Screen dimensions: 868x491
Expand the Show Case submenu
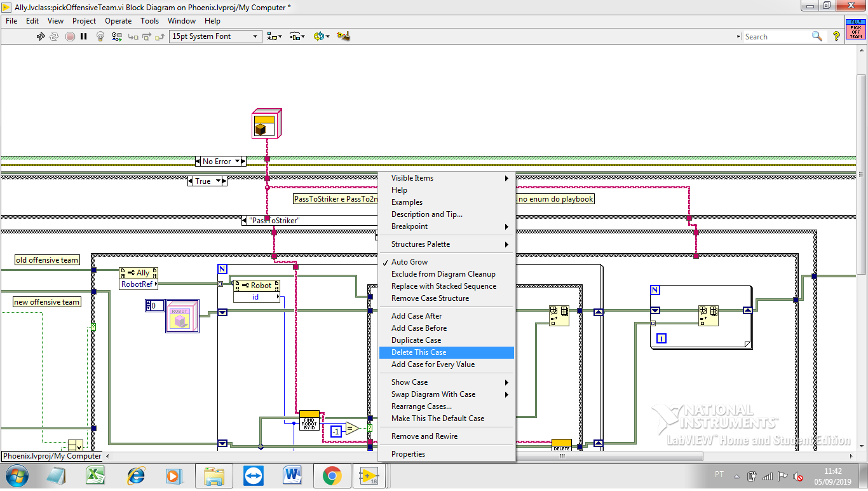pos(447,382)
